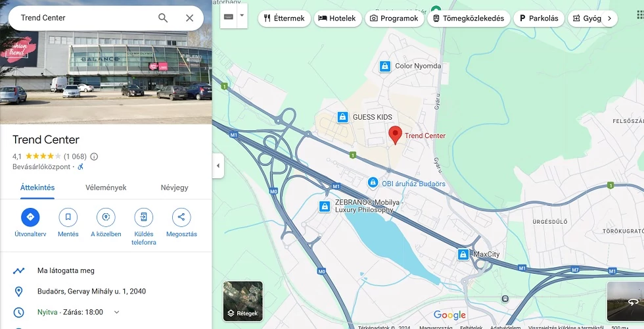This screenshot has height=329, width=644.
Task: Click the location pin icon by the address
Action: pyautogui.click(x=18, y=291)
